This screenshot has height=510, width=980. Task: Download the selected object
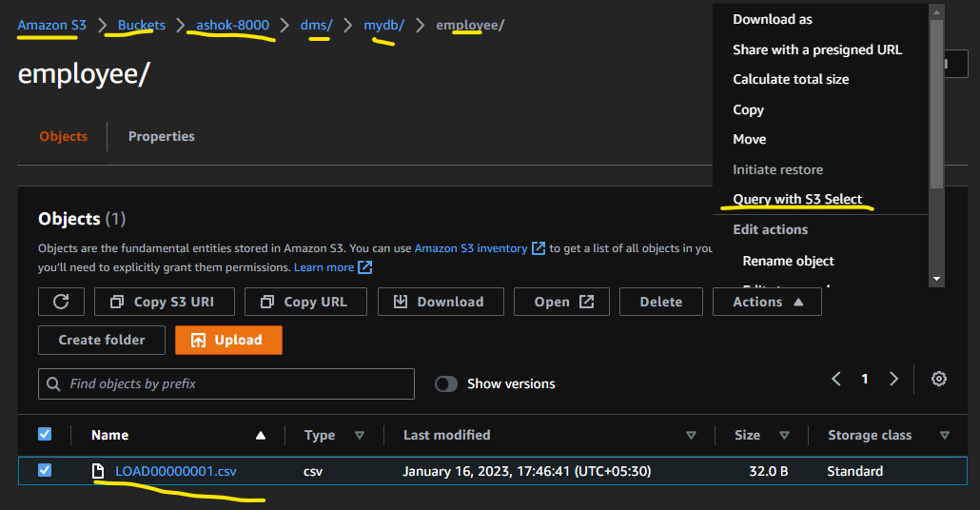coord(441,302)
